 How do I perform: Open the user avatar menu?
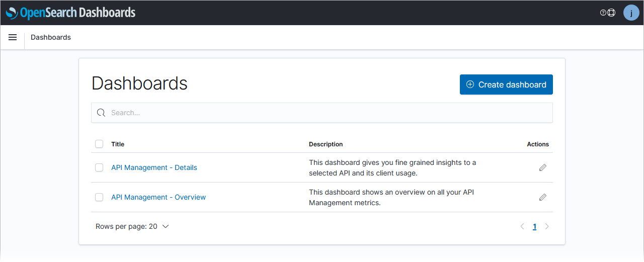point(631,13)
